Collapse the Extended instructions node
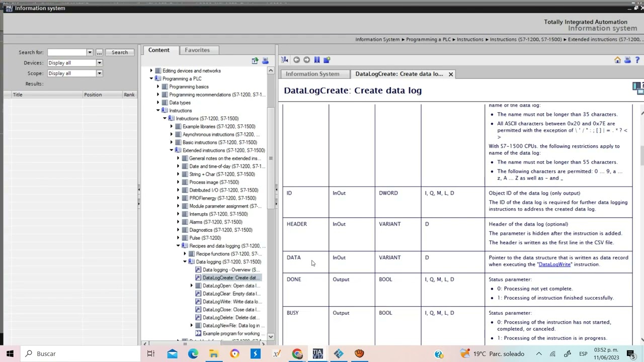This screenshot has height=362, width=644. coord(172,150)
